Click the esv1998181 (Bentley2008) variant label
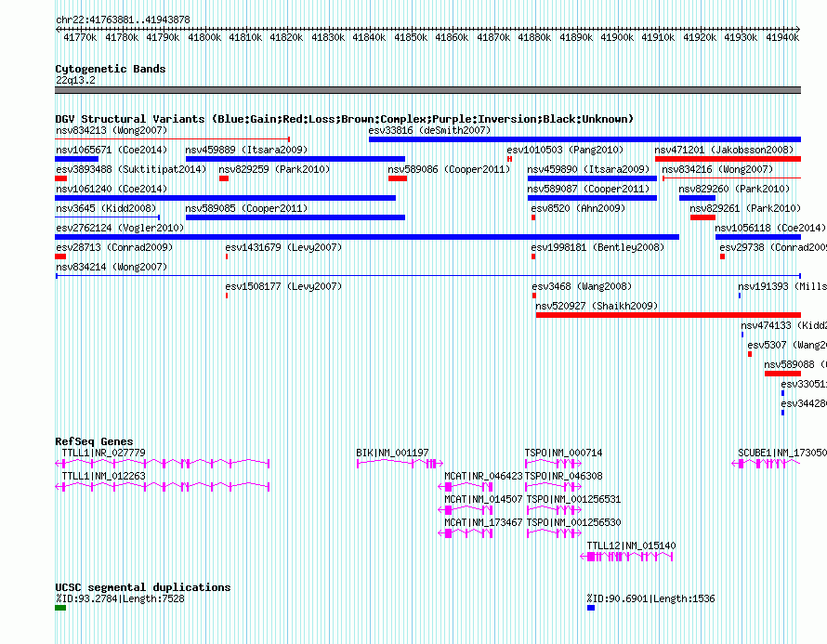The image size is (827, 644). 597,247
